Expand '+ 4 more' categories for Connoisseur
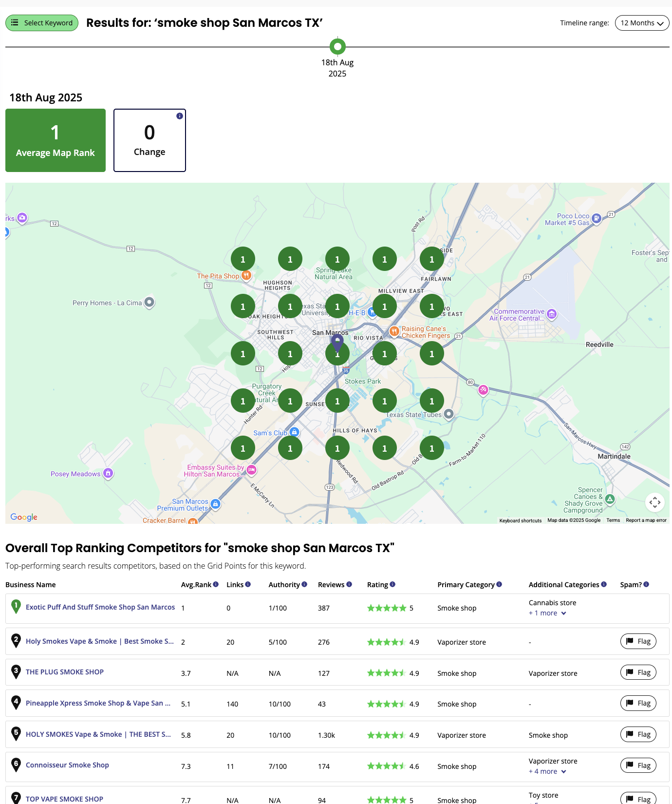The height and width of the screenshot is (804, 672). (547, 771)
